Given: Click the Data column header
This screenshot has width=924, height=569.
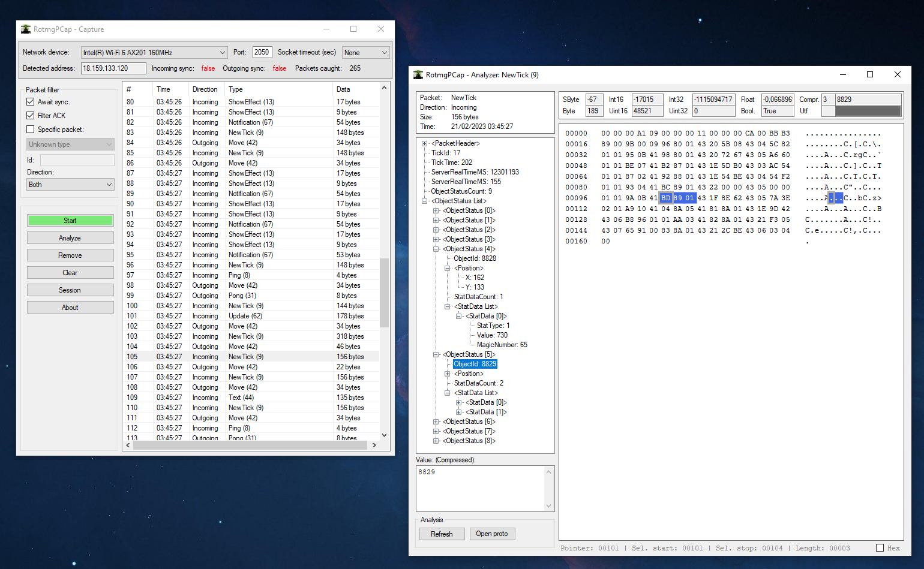Looking at the screenshot, I should 355,89.
